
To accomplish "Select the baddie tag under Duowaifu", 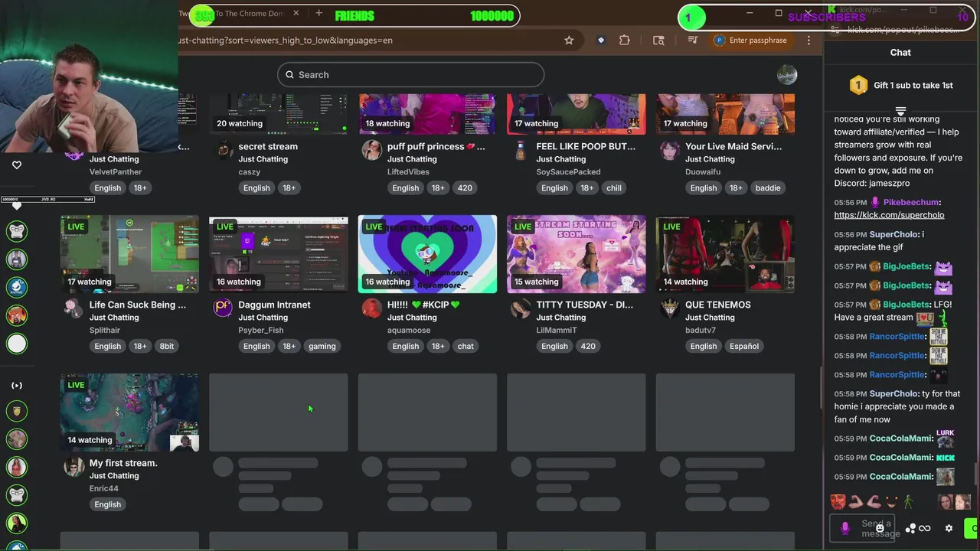I will click(768, 187).
